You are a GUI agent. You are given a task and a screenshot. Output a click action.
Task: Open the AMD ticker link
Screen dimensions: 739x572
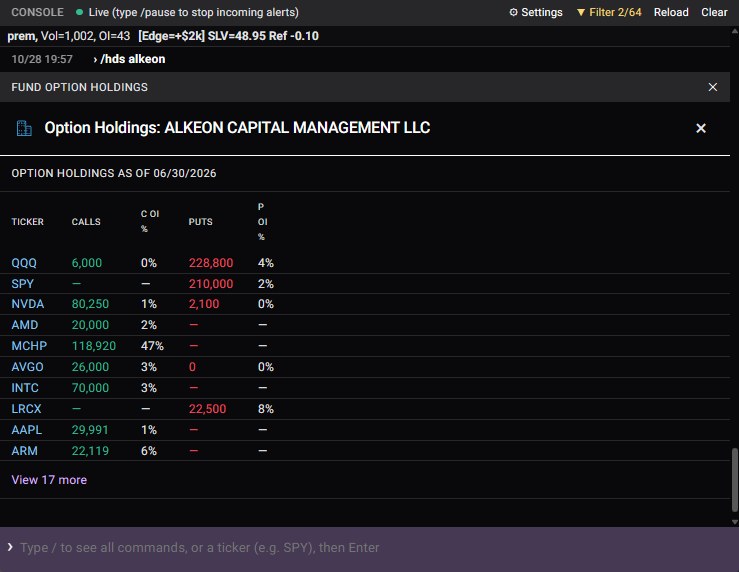tap(25, 325)
